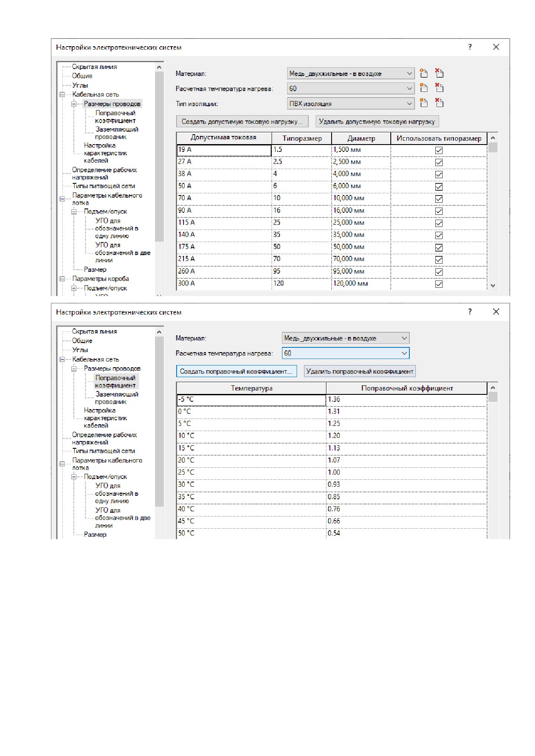Click the 1.36 coefficient cell for -5 °C
Viewport: 535px width, 756px height.
[x=406, y=400]
